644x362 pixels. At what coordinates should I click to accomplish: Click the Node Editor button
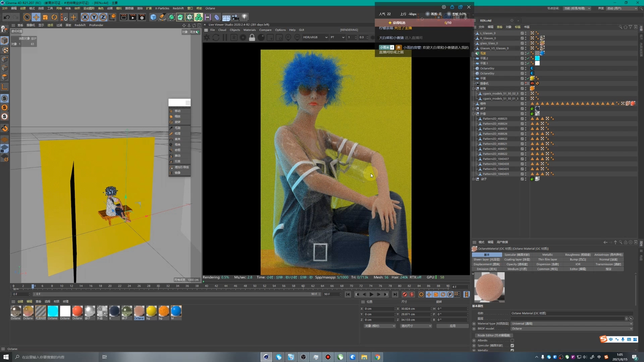pos(493,336)
